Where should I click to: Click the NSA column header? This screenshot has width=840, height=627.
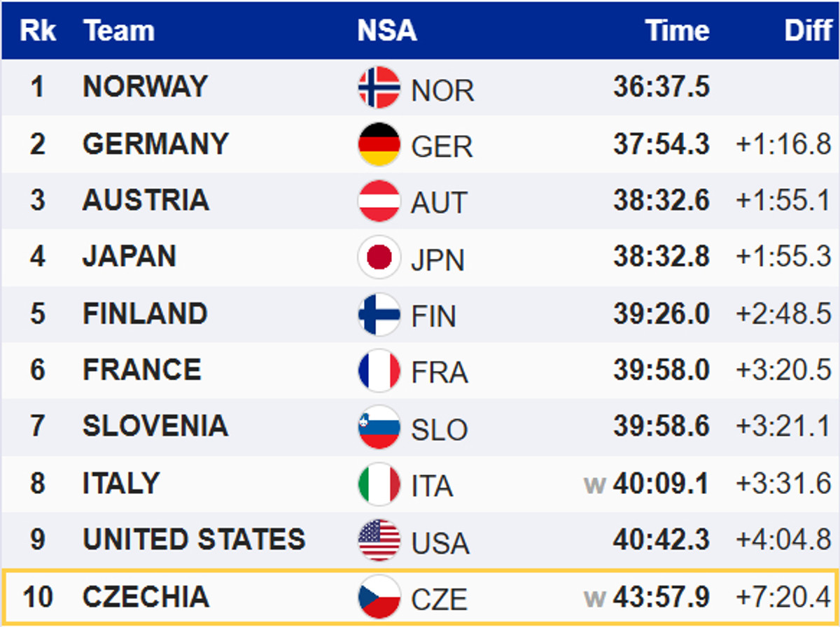pos(386,31)
